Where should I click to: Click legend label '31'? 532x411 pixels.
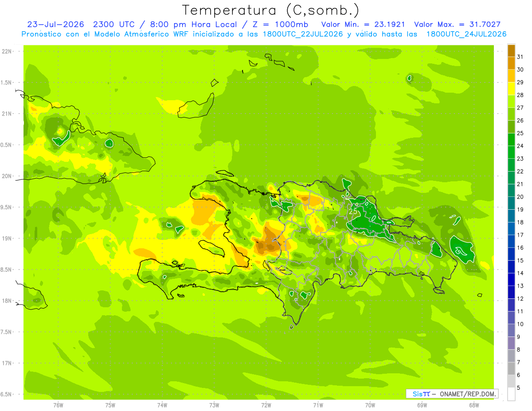tap(520, 57)
